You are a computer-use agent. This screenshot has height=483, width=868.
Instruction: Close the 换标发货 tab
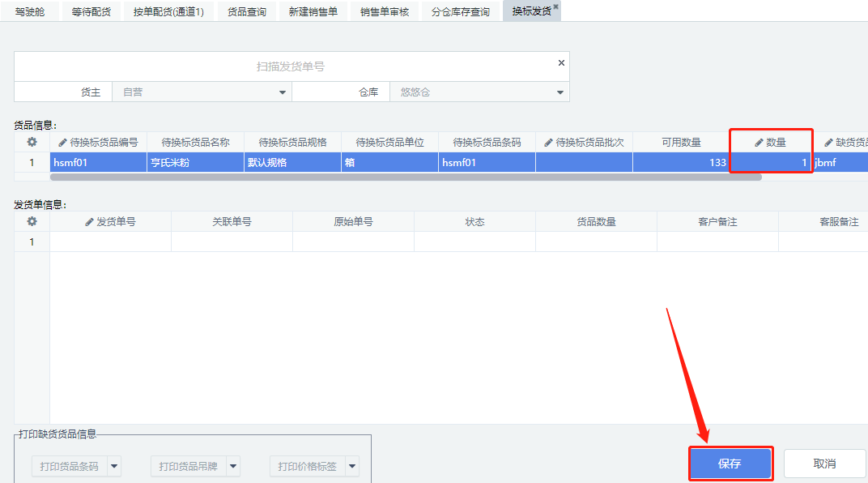555,6
